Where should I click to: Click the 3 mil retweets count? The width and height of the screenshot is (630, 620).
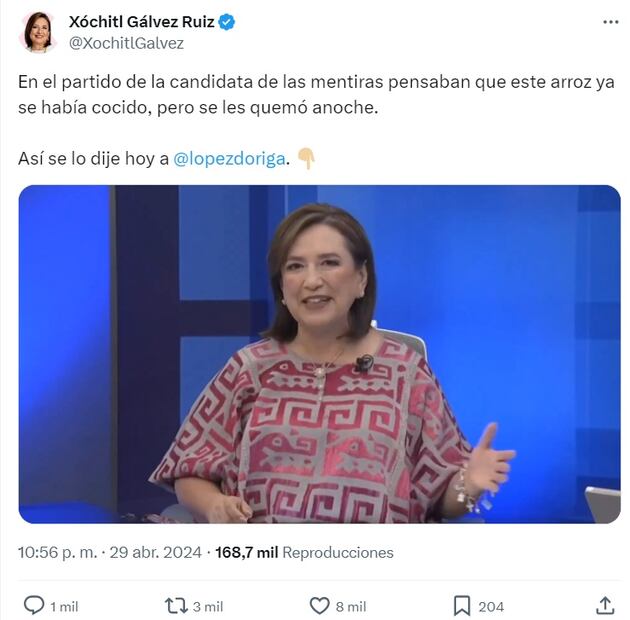[208, 606]
